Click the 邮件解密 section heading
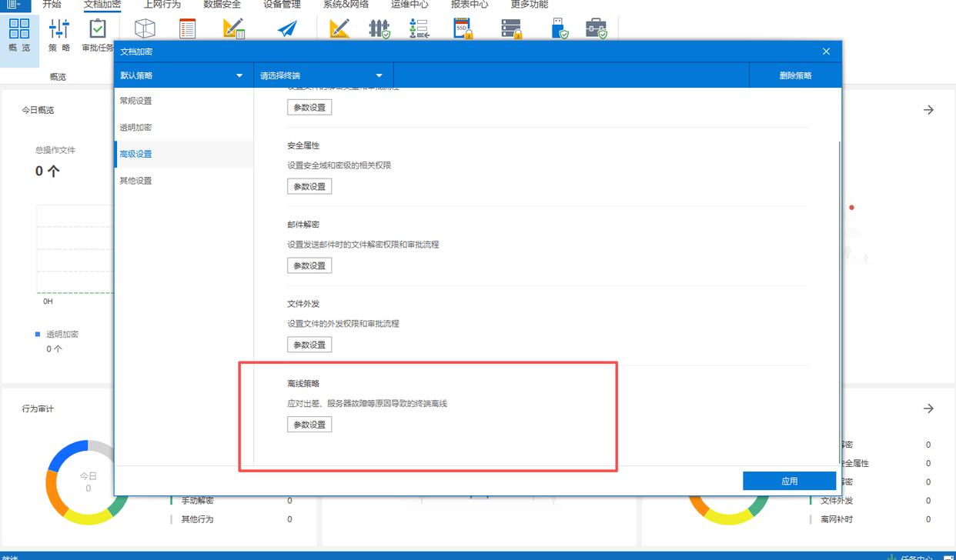956x560 pixels. 303,225
